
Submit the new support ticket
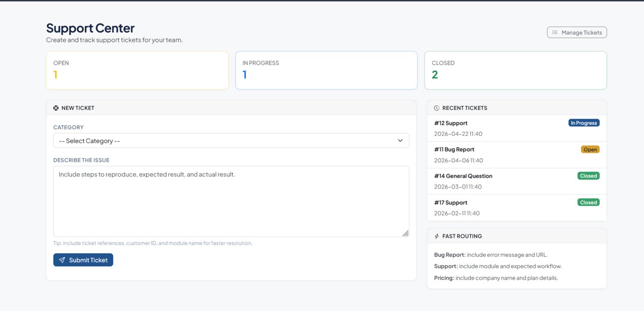(83, 260)
